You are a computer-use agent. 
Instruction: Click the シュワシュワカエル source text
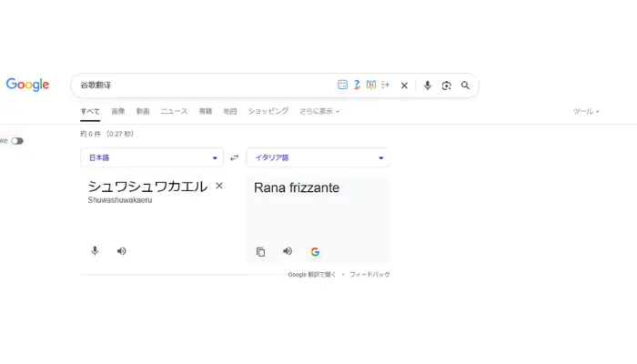tap(147, 187)
